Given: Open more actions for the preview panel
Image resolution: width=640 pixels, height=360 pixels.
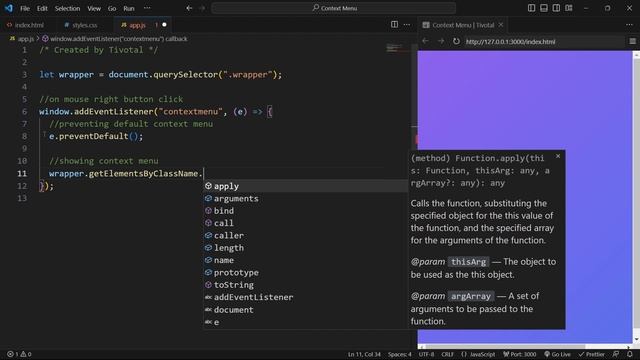Looking at the screenshot, I should 629,24.
